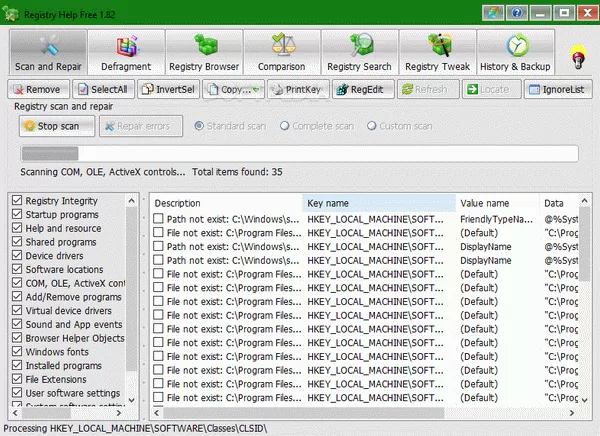Viewport: 600px width, 436px height.
Task: Toggle the Add/Remove programs checkbox
Action: (x=17, y=297)
